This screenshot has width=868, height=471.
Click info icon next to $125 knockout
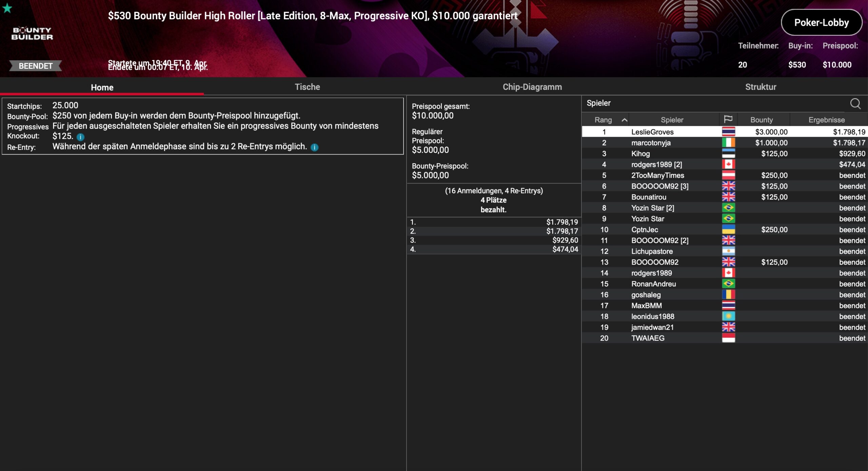(80, 137)
